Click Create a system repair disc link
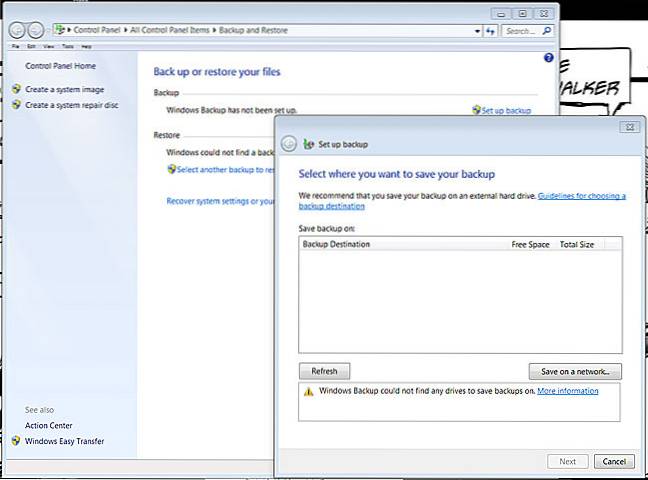The image size is (648, 480). pyautogui.click(x=71, y=105)
